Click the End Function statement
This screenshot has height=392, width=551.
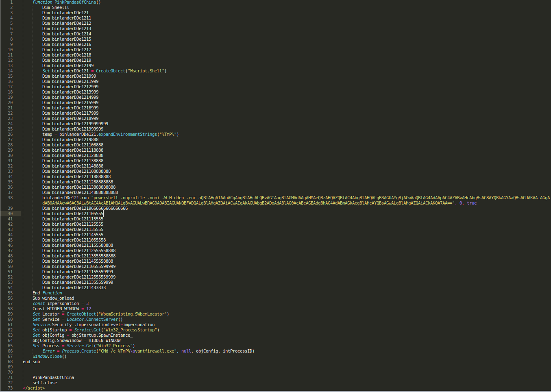click(47, 293)
